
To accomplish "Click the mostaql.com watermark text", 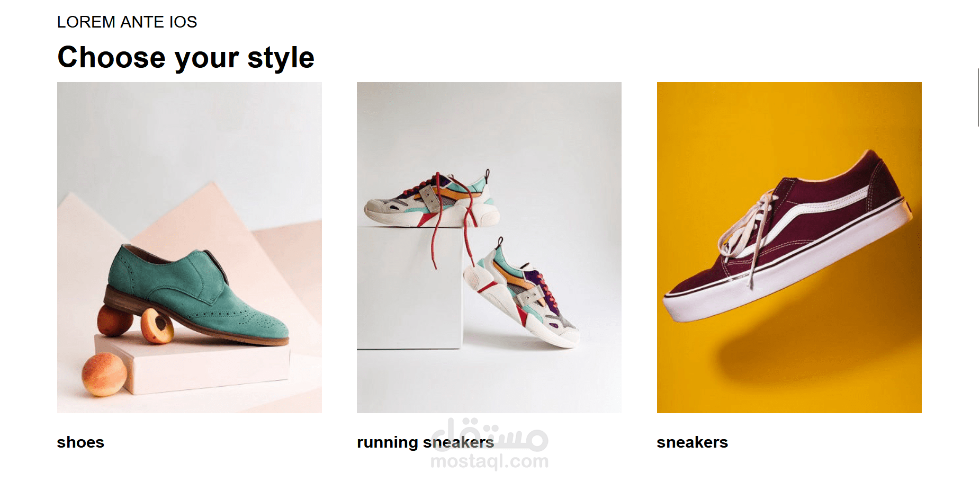I will point(489,462).
